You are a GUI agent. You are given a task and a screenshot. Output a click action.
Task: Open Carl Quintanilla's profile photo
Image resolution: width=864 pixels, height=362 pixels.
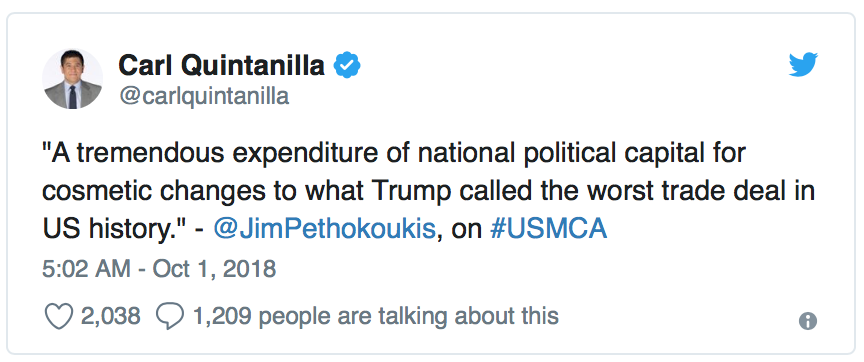click(x=73, y=79)
